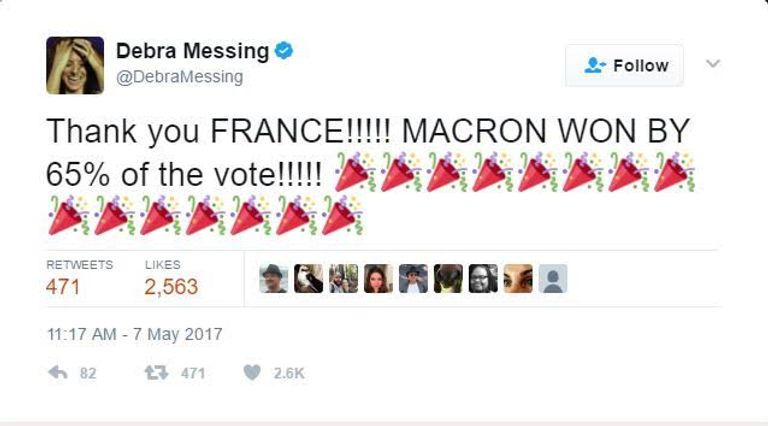Image resolution: width=768 pixels, height=426 pixels.
Task: Open the 11:17 AM - 7 May 2017 timestamp
Action: (x=134, y=334)
